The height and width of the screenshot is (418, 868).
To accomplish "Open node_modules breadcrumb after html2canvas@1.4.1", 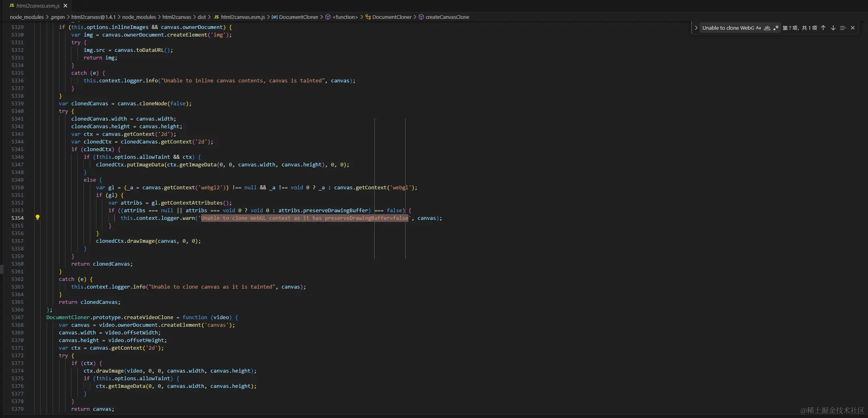I will tap(139, 17).
